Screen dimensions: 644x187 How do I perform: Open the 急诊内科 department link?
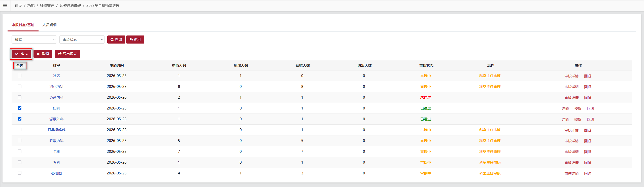(56, 97)
